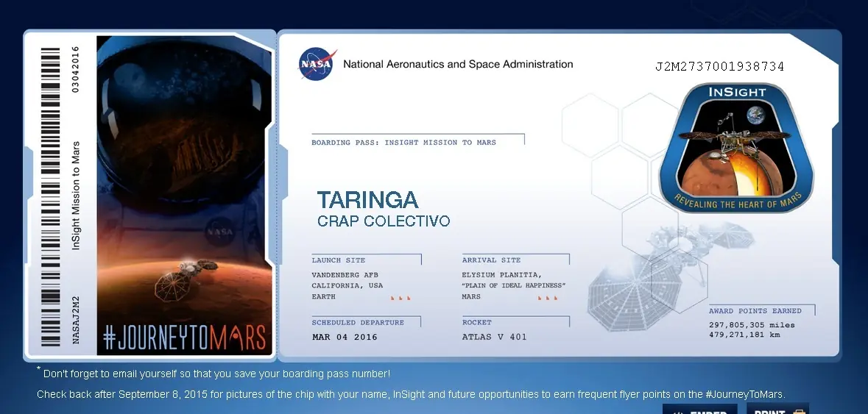Click the ARRIVAL SITE label

click(491, 260)
